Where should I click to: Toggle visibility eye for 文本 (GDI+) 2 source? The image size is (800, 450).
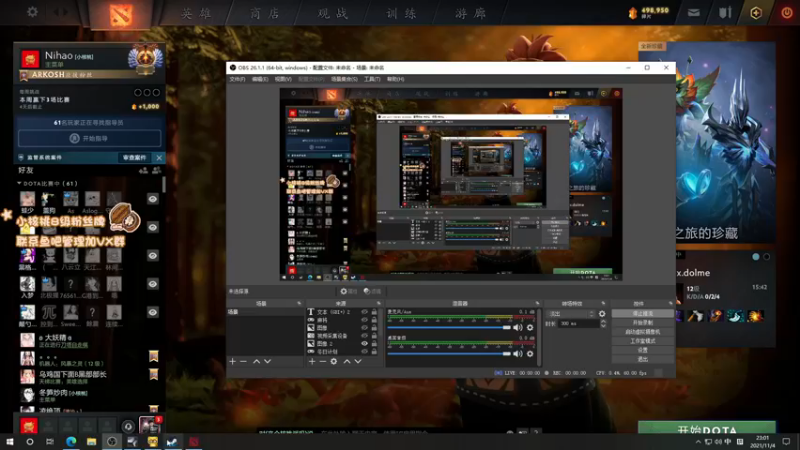[x=364, y=312]
